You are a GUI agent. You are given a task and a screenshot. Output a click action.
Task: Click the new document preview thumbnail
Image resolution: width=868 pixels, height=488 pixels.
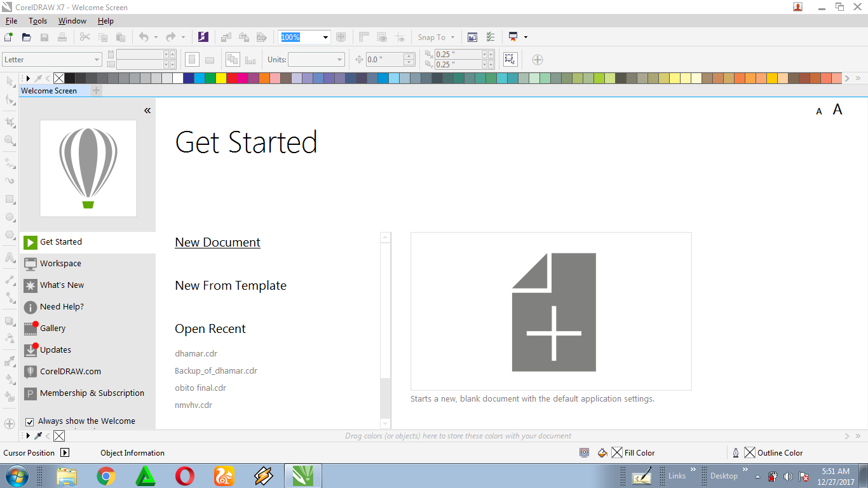551,311
